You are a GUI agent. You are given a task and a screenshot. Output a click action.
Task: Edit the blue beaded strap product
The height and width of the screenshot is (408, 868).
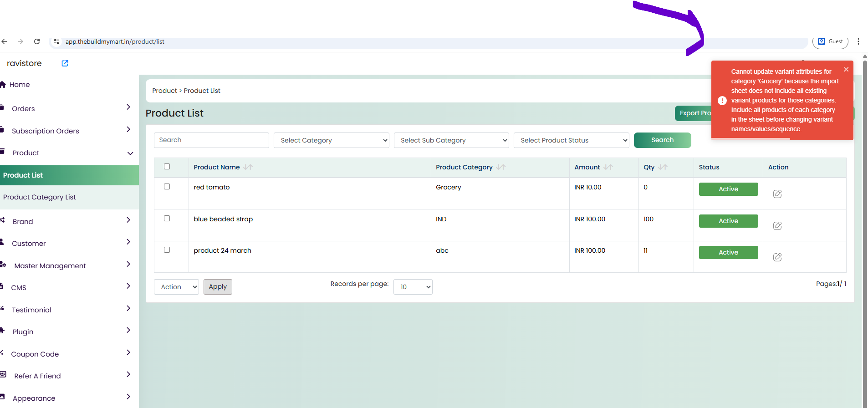pos(777,226)
